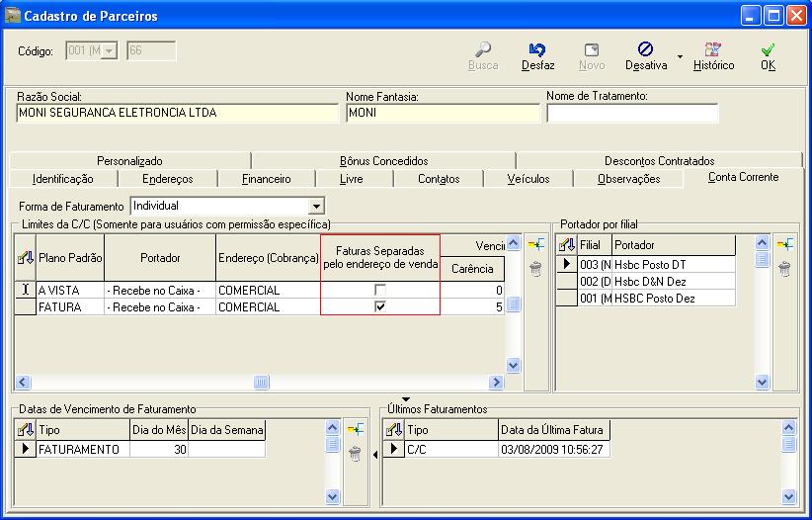Click sort icon in Últimos Faturamentos grid header
812x520 pixels.
click(394, 430)
